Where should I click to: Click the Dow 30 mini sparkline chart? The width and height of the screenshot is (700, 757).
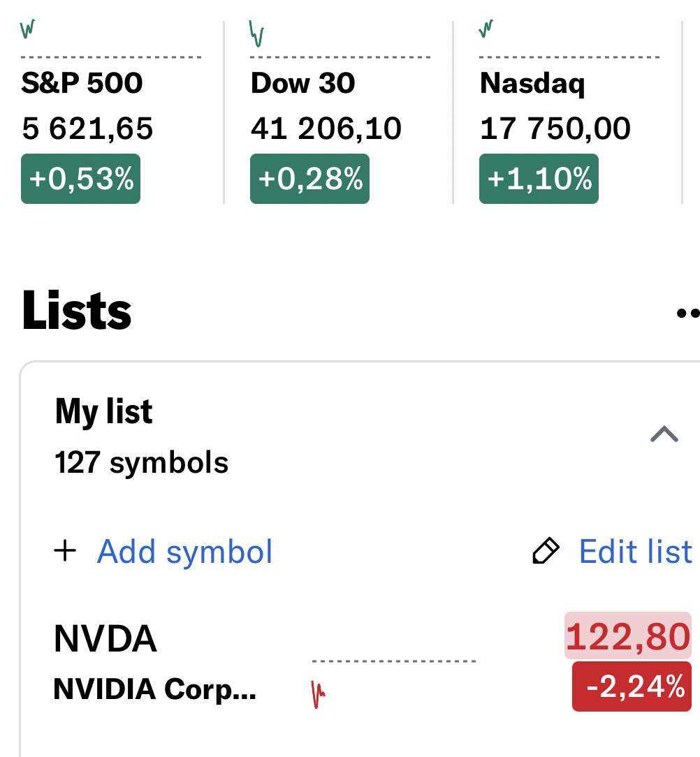(257, 34)
